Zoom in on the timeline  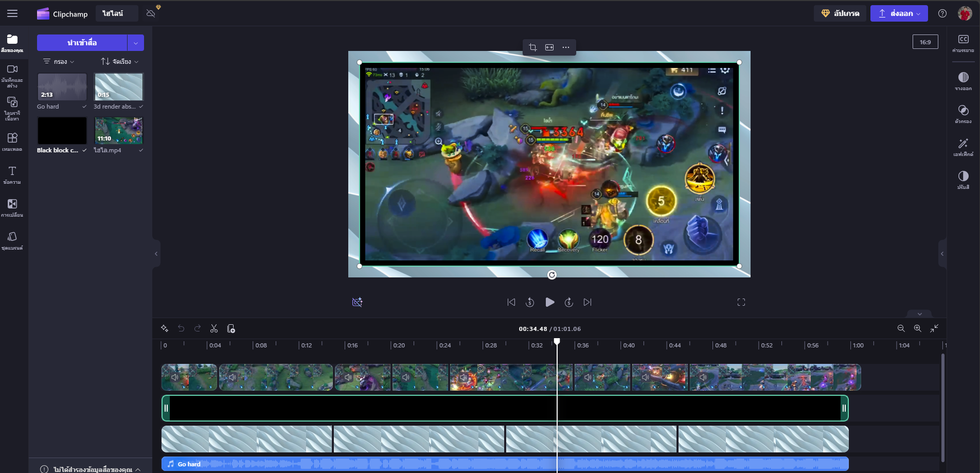tap(917, 328)
